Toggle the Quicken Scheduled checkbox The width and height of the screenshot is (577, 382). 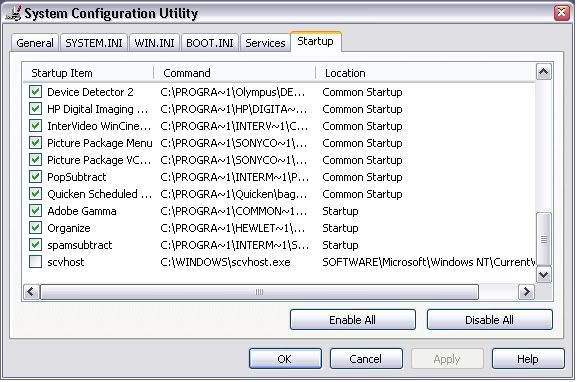(35, 194)
